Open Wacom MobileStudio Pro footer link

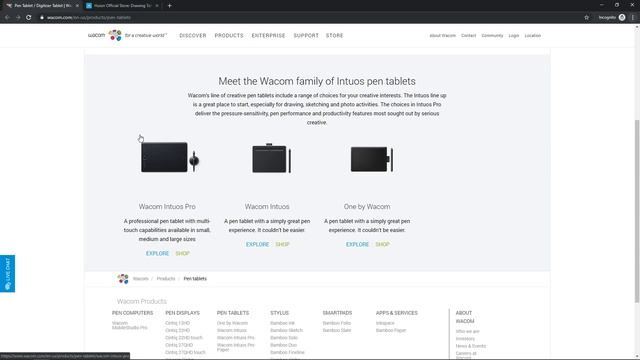pos(129,325)
